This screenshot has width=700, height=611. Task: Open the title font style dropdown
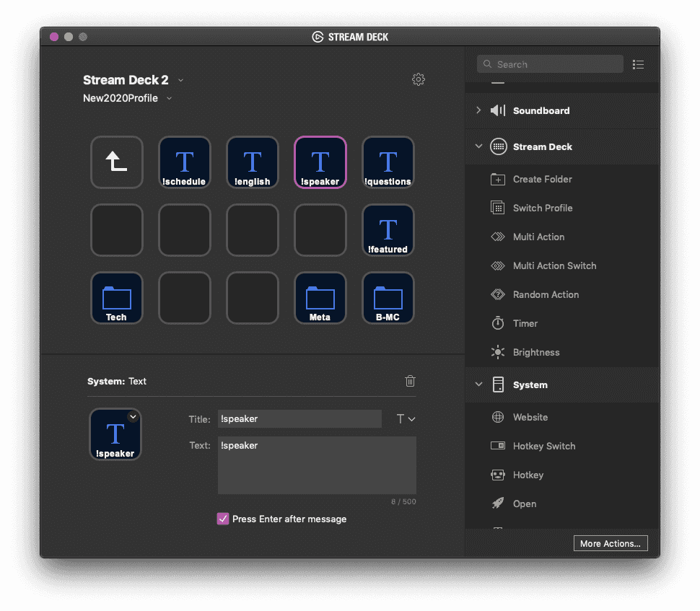pos(406,419)
